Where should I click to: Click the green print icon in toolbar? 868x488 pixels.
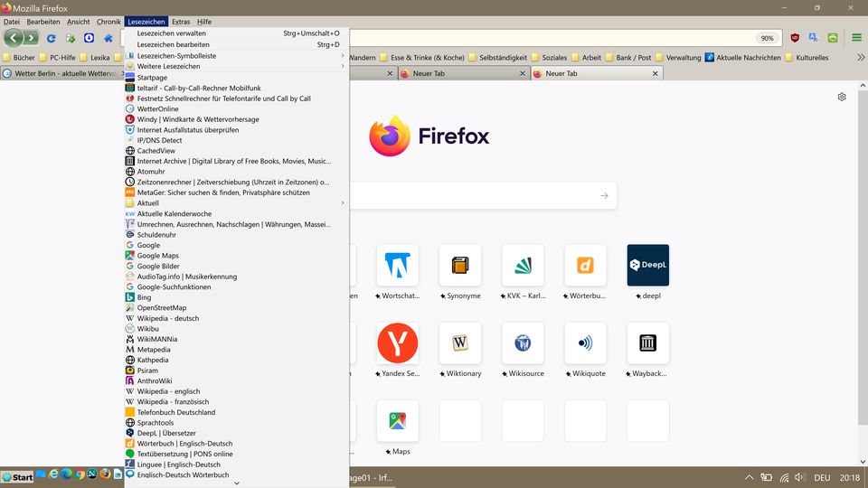pyautogui.click(x=832, y=38)
